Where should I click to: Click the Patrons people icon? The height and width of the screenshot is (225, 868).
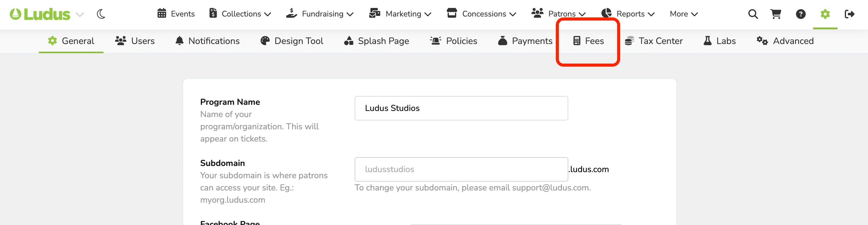(537, 13)
